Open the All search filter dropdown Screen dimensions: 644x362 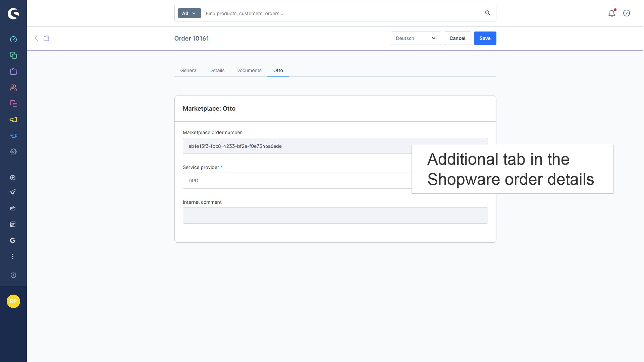(x=189, y=13)
